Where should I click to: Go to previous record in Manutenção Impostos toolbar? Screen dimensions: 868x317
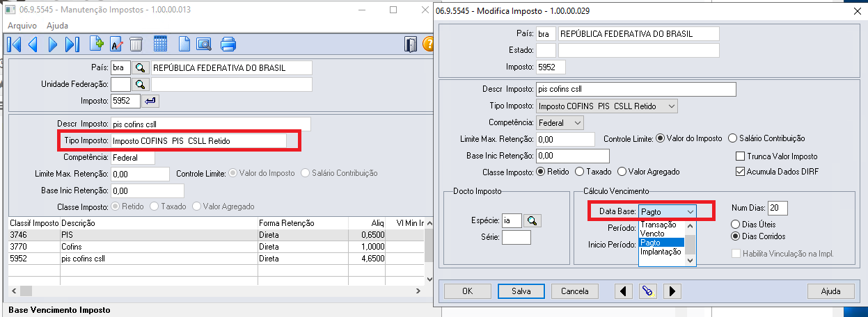(33, 45)
